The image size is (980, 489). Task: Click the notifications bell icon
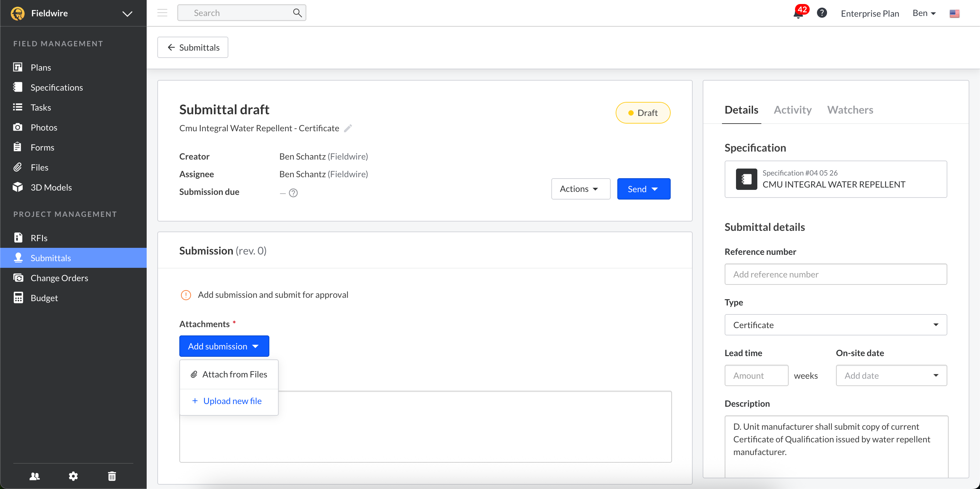coord(798,14)
